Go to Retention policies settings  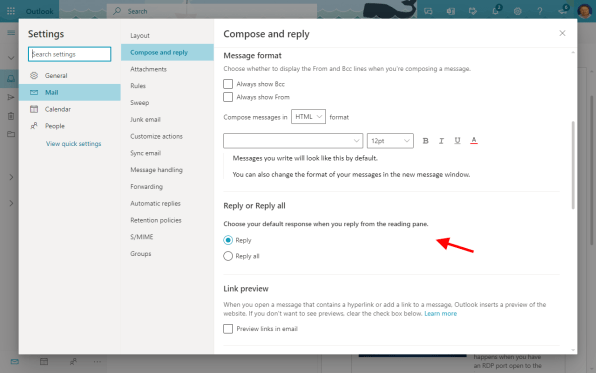click(167, 220)
